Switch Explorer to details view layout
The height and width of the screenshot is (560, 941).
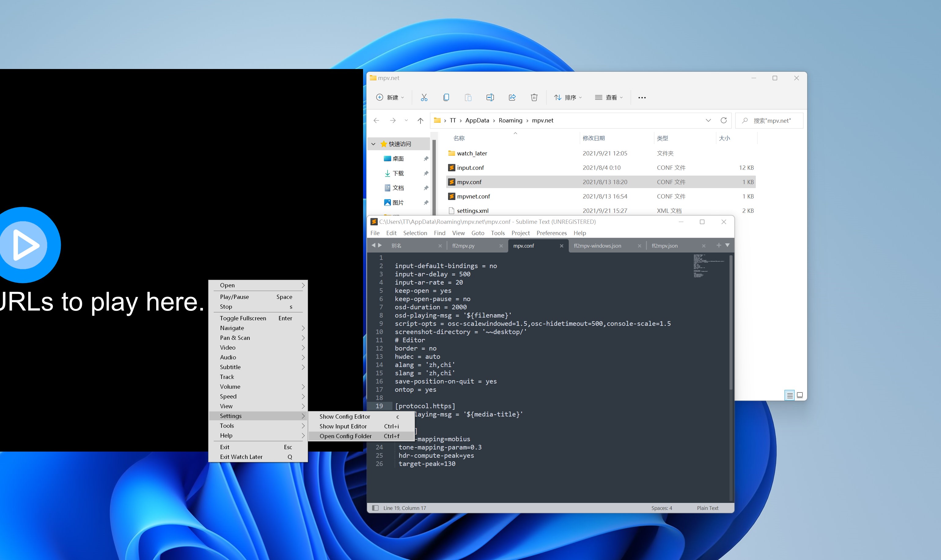point(790,395)
